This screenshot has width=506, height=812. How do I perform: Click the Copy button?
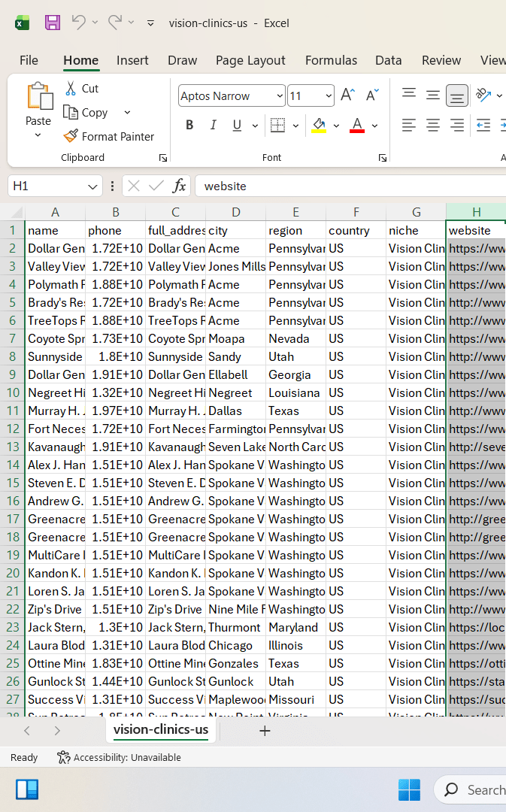[x=86, y=112]
